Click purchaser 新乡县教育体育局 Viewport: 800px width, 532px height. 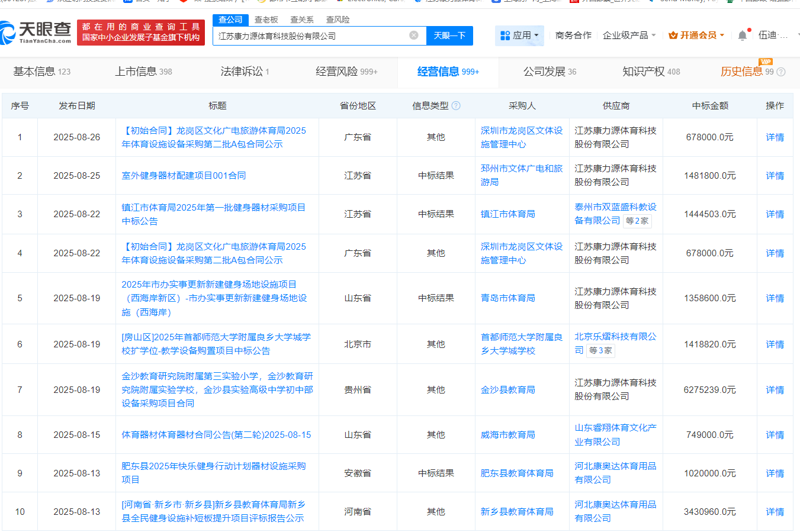point(517,512)
